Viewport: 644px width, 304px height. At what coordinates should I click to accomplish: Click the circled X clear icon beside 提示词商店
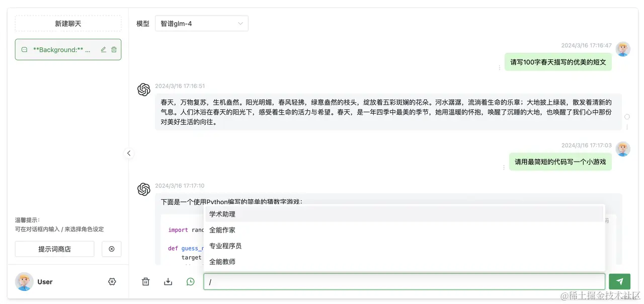[x=111, y=249]
